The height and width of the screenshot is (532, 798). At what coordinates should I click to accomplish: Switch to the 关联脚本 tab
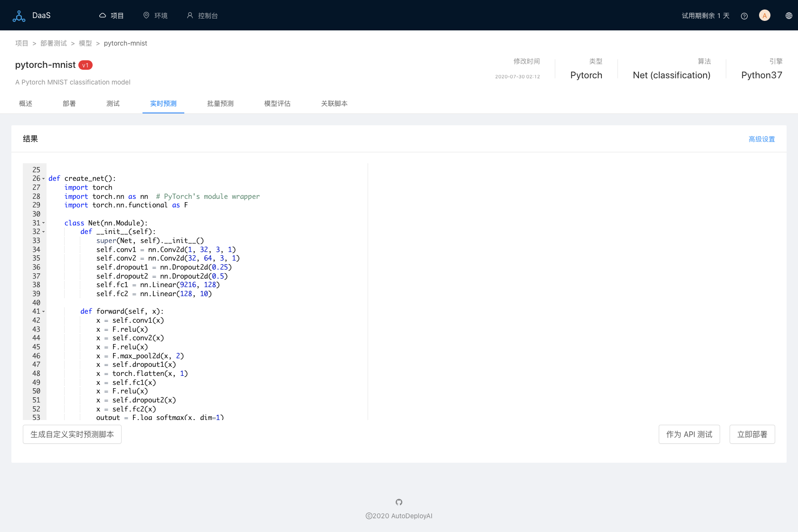(x=334, y=103)
